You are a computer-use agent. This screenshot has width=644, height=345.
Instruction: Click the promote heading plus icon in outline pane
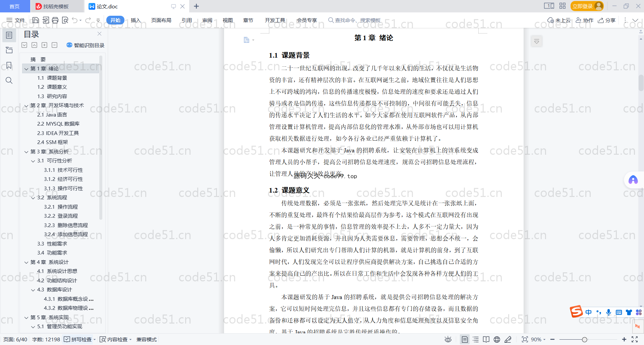click(x=44, y=45)
